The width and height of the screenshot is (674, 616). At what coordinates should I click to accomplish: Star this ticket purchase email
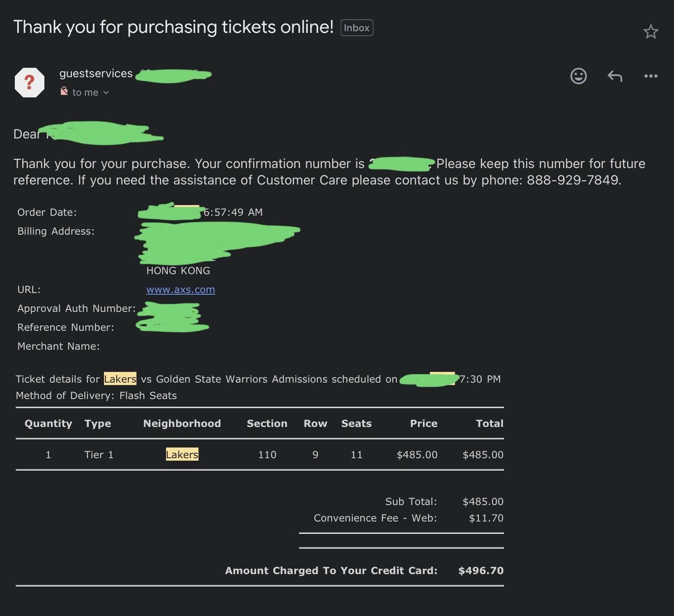pyautogui.click(x=651, y=32)
